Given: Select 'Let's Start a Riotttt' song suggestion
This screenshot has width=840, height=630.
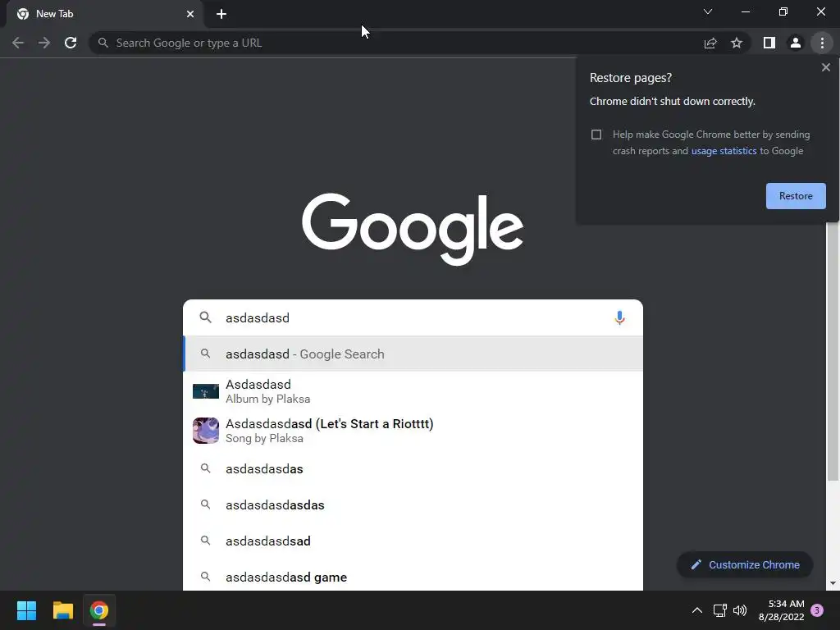Looking at the screenshot, I should point(413,431).
